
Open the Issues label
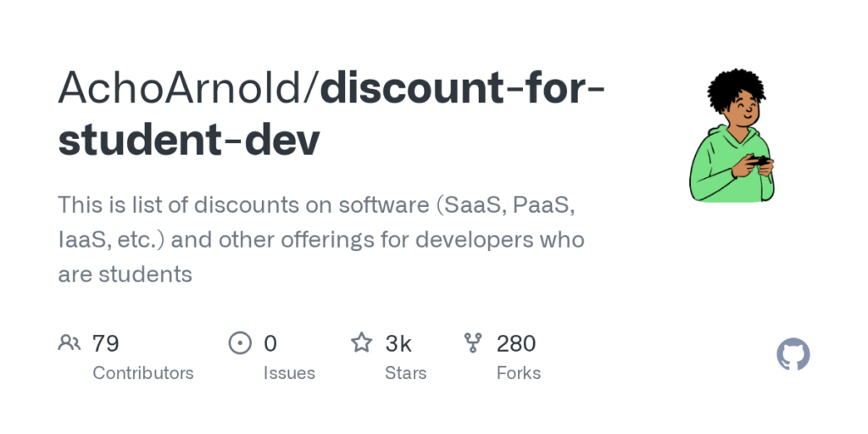coord(288,373)
